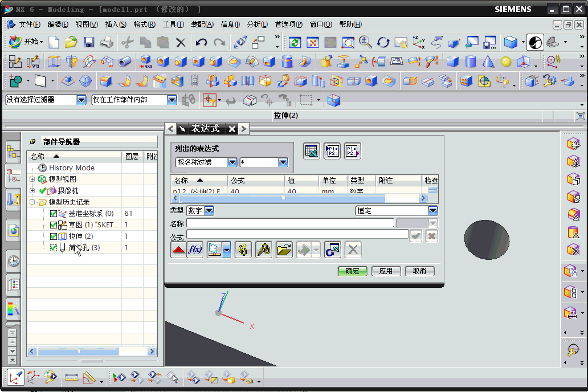
Task: Click next arrow beside 表达式 tab
Action: click(244, 129)
